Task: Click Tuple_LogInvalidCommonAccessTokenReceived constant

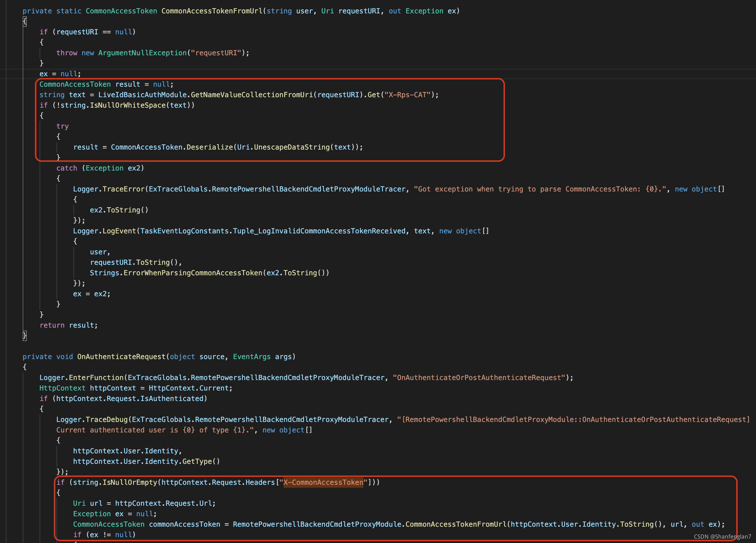Action: tap(319, 231)
